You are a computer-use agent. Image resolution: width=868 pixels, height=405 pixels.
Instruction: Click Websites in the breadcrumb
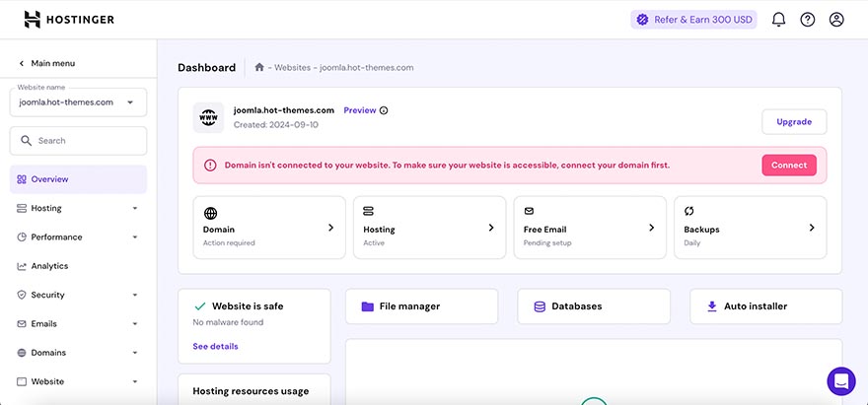292,67
